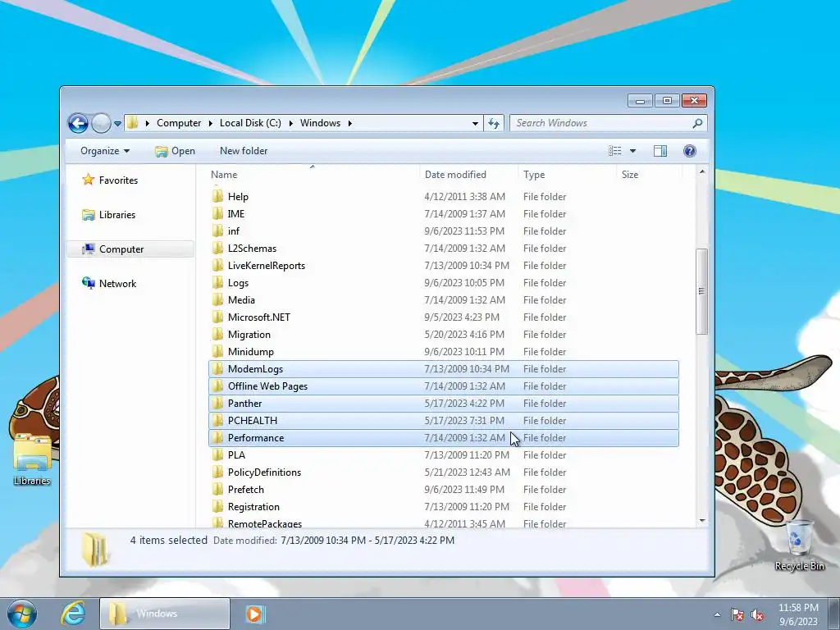Click the vertical scrollbar thumb
The width and height of the screenshot is (840, 630).
[x=701, y=291]
